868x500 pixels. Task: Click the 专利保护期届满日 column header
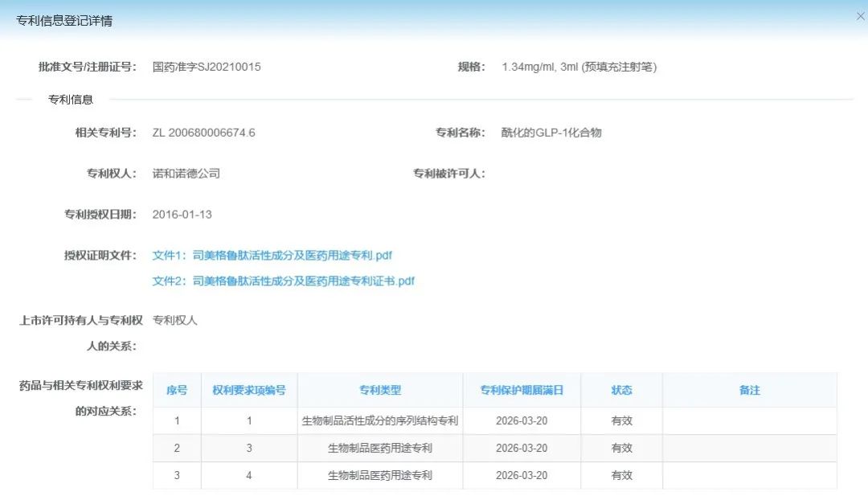[522, 391]
